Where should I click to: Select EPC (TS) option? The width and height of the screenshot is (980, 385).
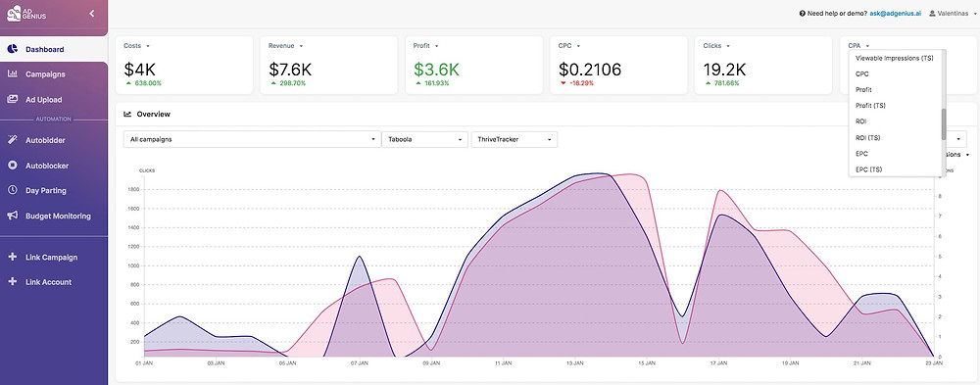(x=895, y=169)
